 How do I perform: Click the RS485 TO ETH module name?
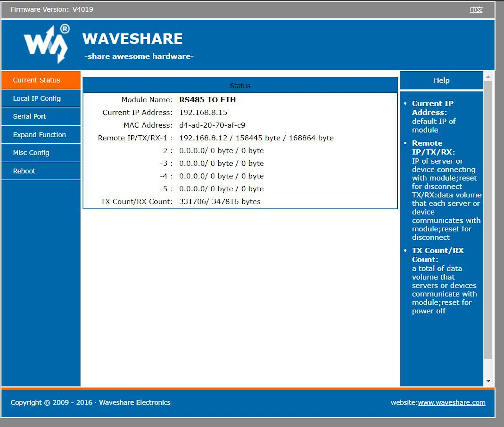point(207,100)
